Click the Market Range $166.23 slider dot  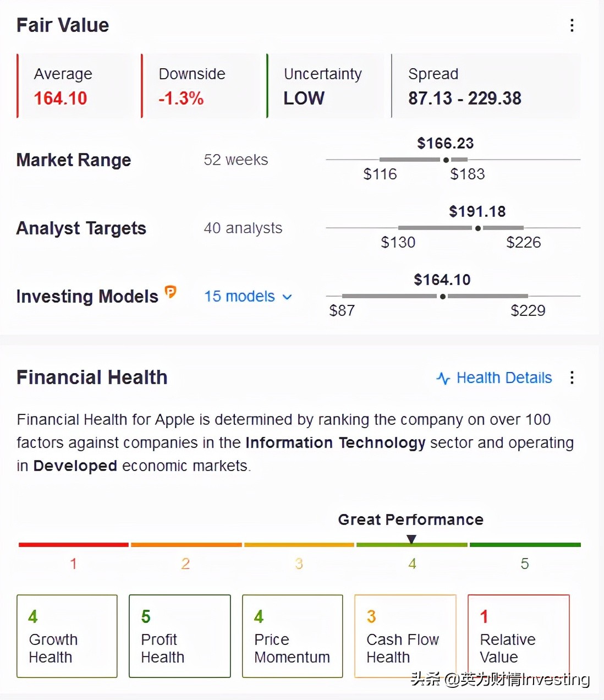(x=446, y=160)
